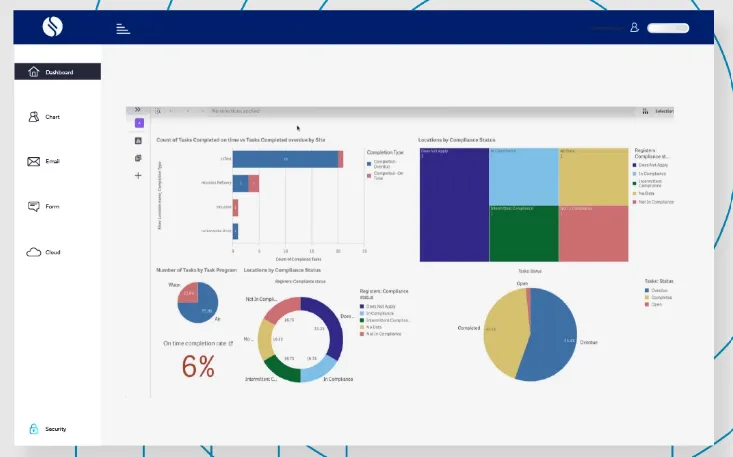Click the Selection button at top right
The height and width of the screenshot is (457, 733).
click(x=664, y=111)
